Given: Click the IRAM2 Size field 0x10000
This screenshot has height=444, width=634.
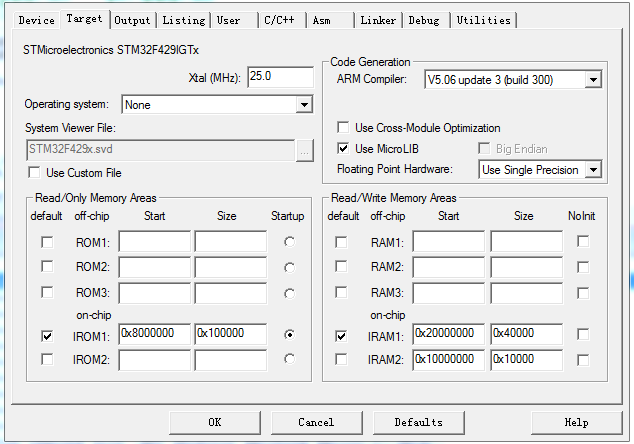Looking at the screenshot, I should click(x=526, y=360).
